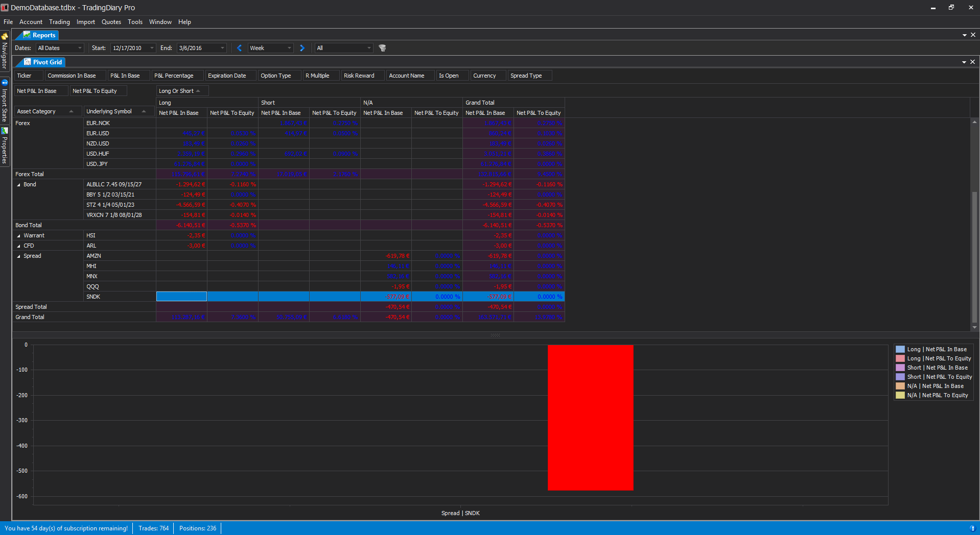This screenshot has width=980, height=535.
Task: Go to next week with right arrow
Action: [302, 48]
